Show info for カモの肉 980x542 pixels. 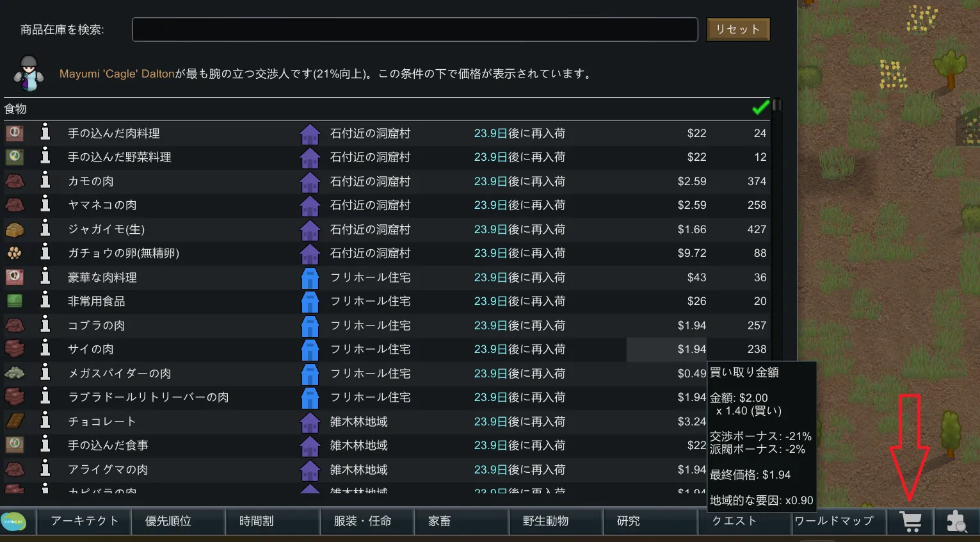tap(45, 181)
